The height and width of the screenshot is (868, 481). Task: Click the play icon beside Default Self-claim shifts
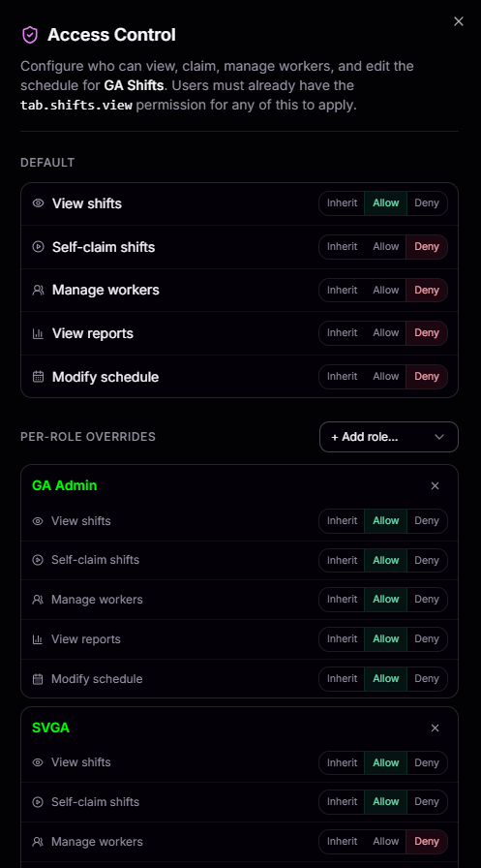coord(38,247)
